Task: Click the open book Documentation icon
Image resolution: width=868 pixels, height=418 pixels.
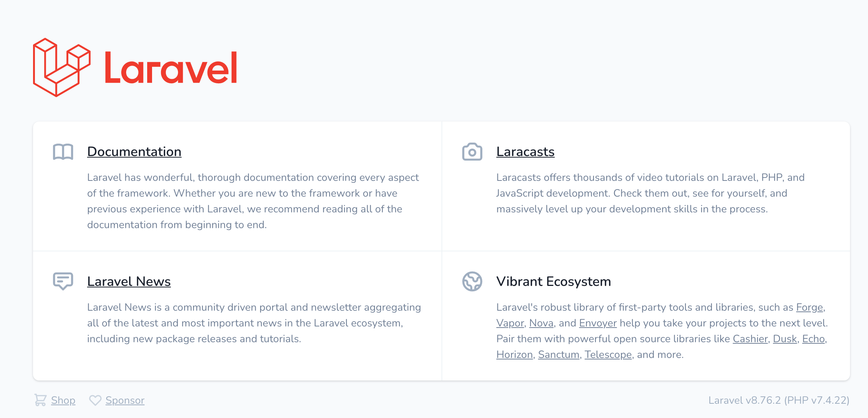Action: pyautogui.click(x=63, y=152)
